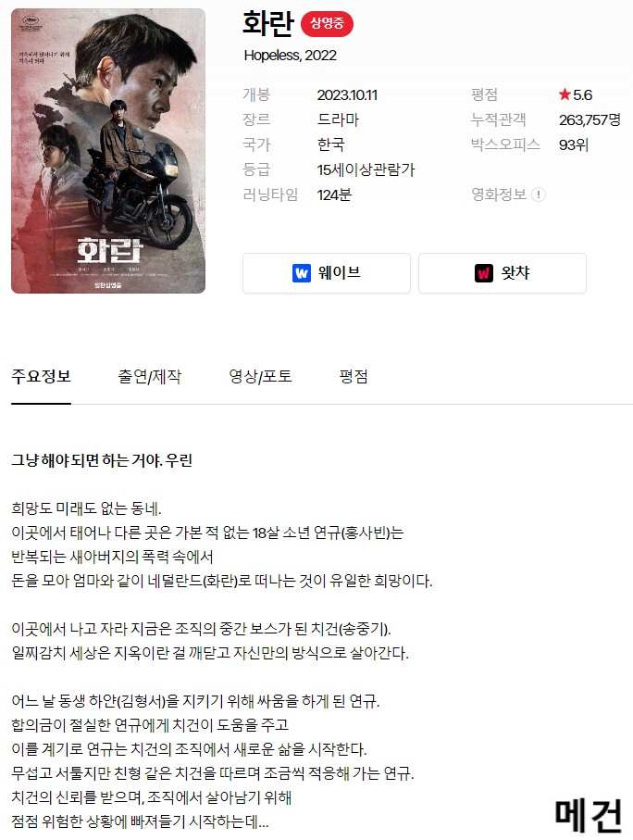Open the 왓챠 streaming button
633x840 pixels.
(503, 273)
